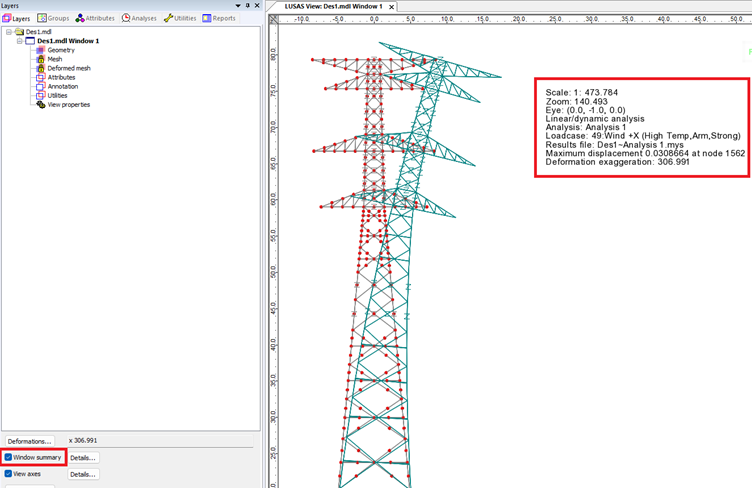
Task: Click the Attributes layer icon in tree
Action: (40, 77)
